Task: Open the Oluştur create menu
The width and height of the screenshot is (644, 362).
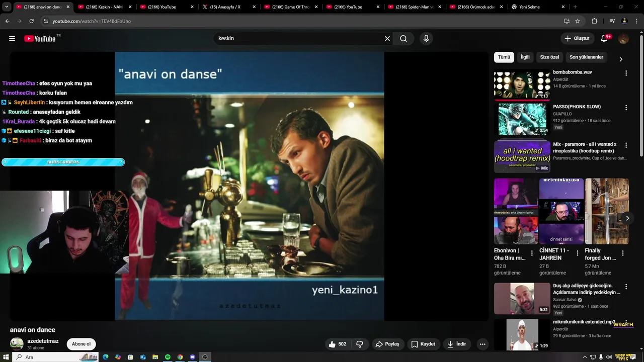Action: coord(577,39)
